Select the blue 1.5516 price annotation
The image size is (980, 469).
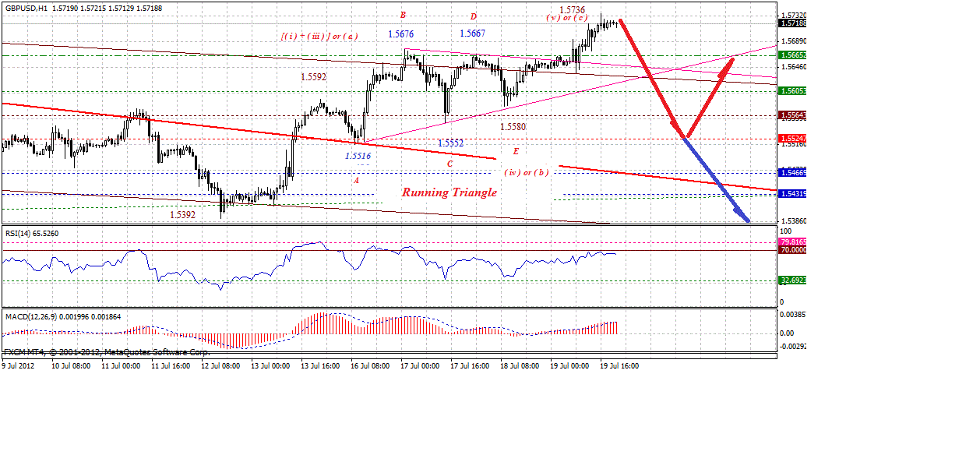[358, 155]
